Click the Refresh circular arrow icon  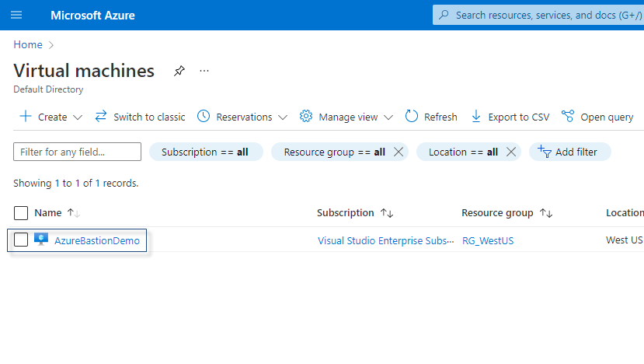411,117
